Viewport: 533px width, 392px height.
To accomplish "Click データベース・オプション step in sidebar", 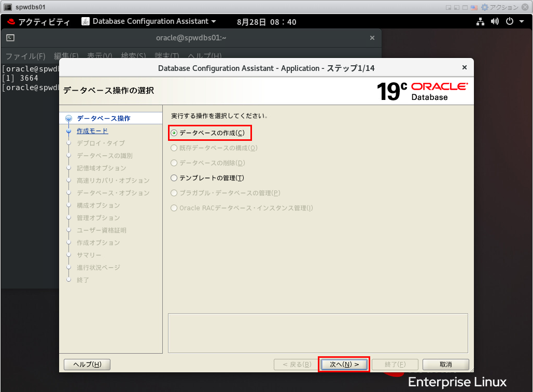I will tap(113, 193).
